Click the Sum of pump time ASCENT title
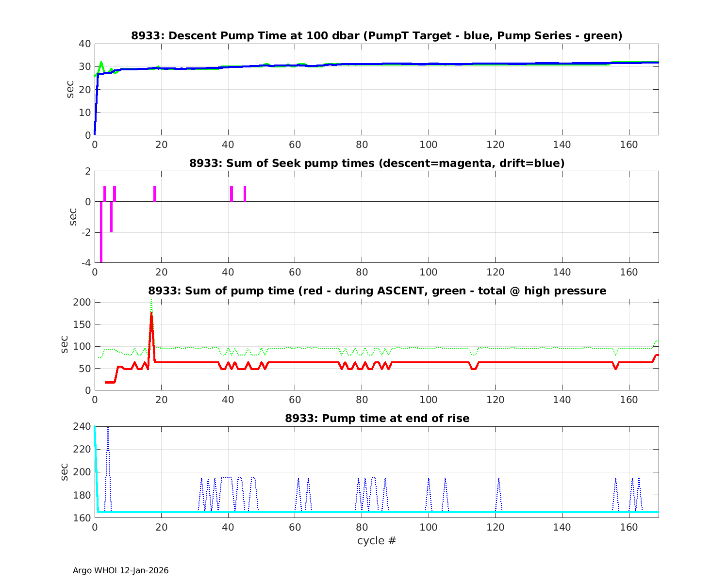 [377, 291]
